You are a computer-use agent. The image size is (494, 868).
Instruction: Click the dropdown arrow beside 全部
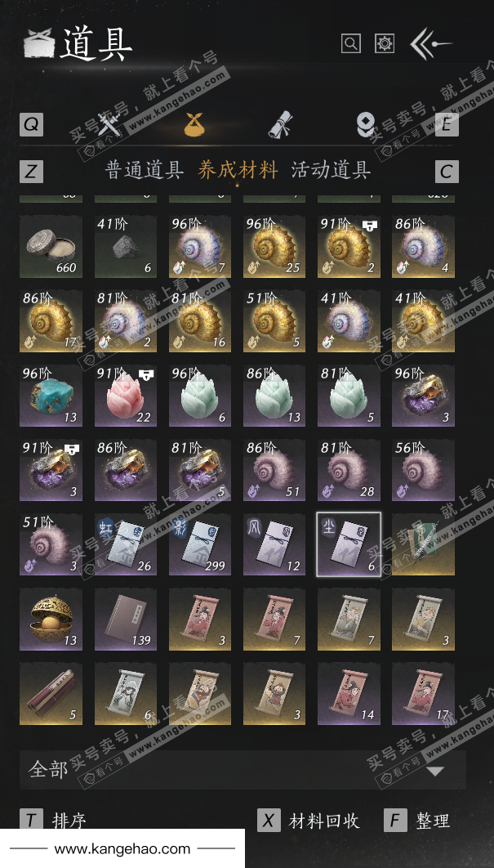(435, 771)
